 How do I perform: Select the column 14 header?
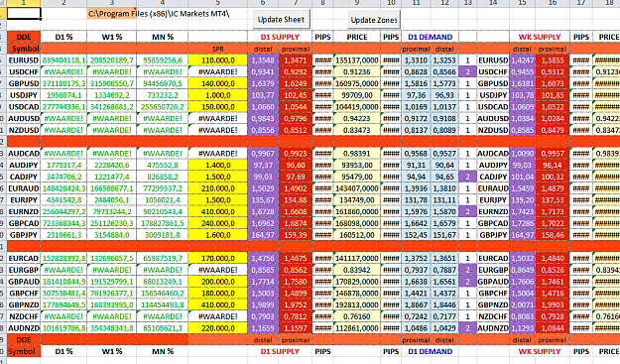coord(493,3)
